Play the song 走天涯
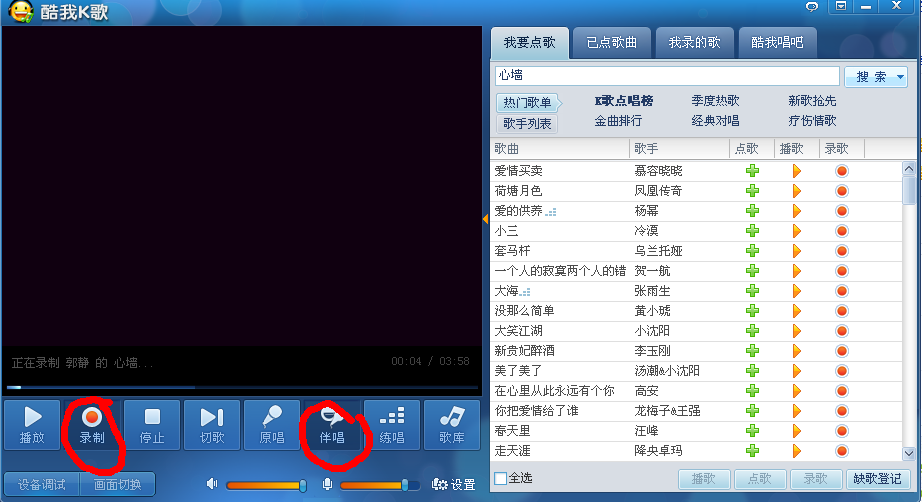Image resolution: width=922 pixels, height=502 pixels. tap(796, 451)
